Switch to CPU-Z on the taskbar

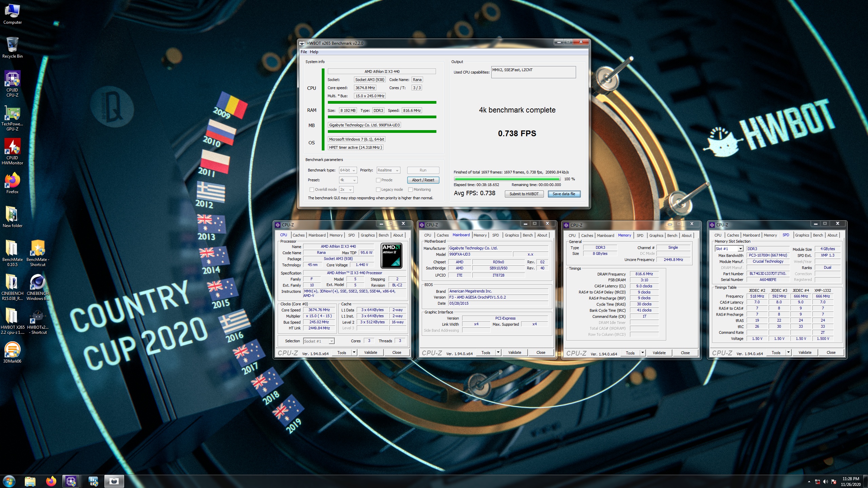[x=71, y=481]
